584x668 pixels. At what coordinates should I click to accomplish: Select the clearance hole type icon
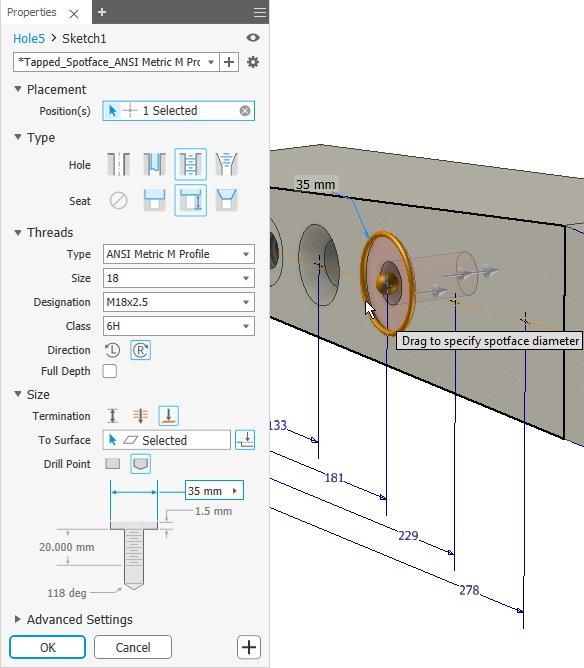pos(154,164)
